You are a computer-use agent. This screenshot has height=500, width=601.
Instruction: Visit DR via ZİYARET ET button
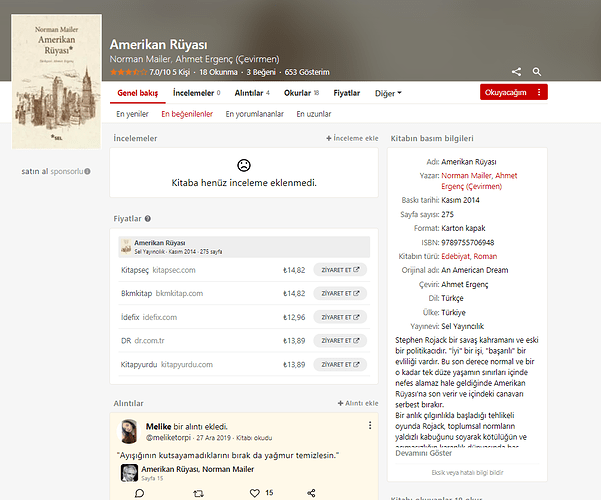340,340
